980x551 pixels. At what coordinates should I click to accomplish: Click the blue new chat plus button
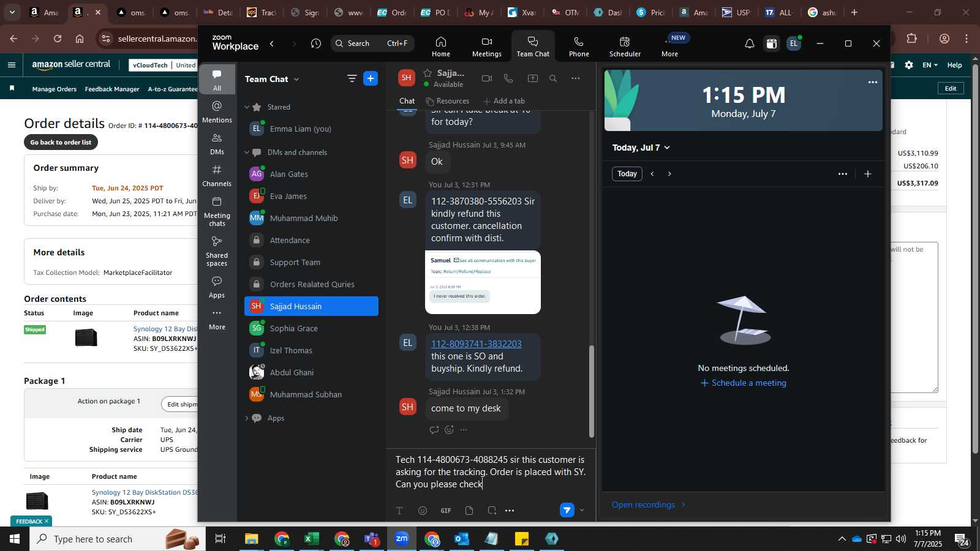(371, 78)
